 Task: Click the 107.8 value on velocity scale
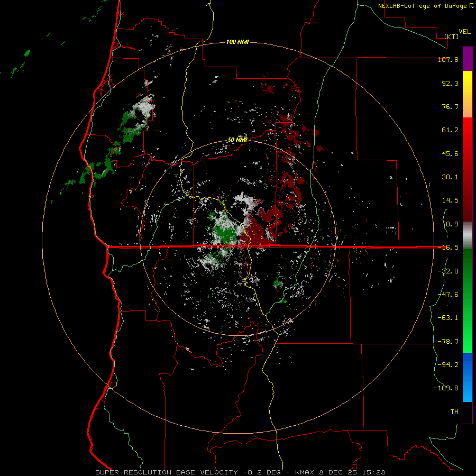[448, 59]
